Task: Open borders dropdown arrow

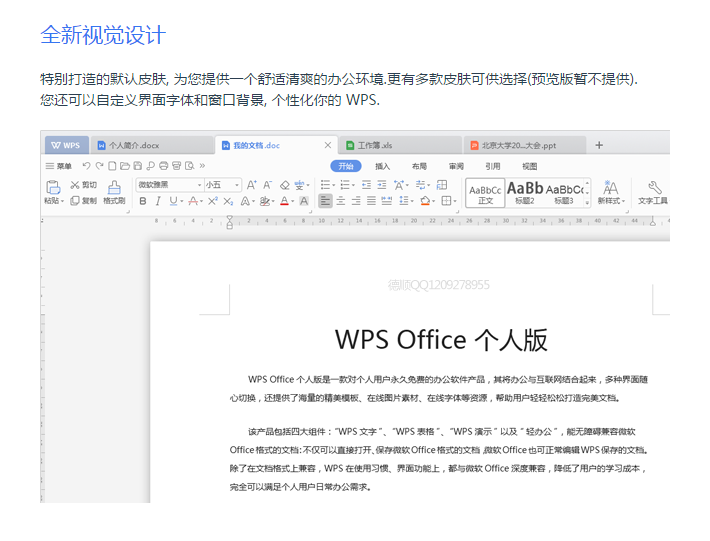Action: pos(455,201)
